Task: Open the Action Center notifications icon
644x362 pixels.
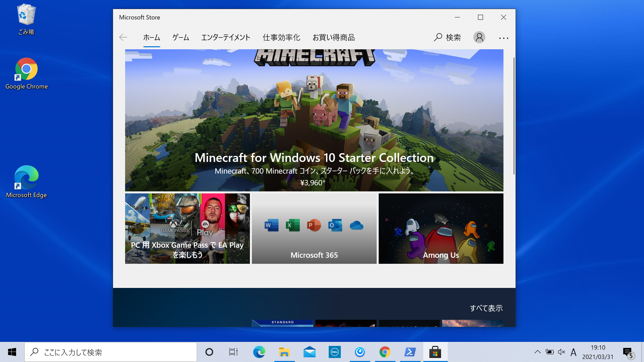Action: (629, 352)
